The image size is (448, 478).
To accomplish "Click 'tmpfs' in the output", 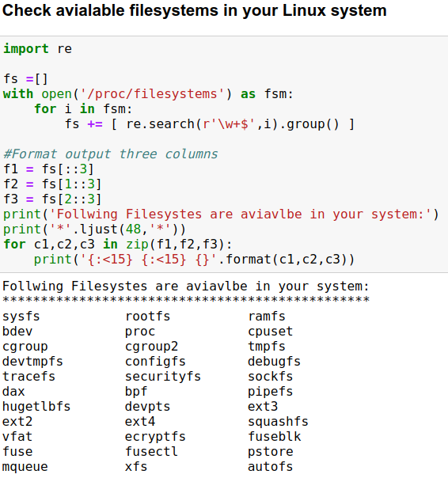I will tap(267, 347).
